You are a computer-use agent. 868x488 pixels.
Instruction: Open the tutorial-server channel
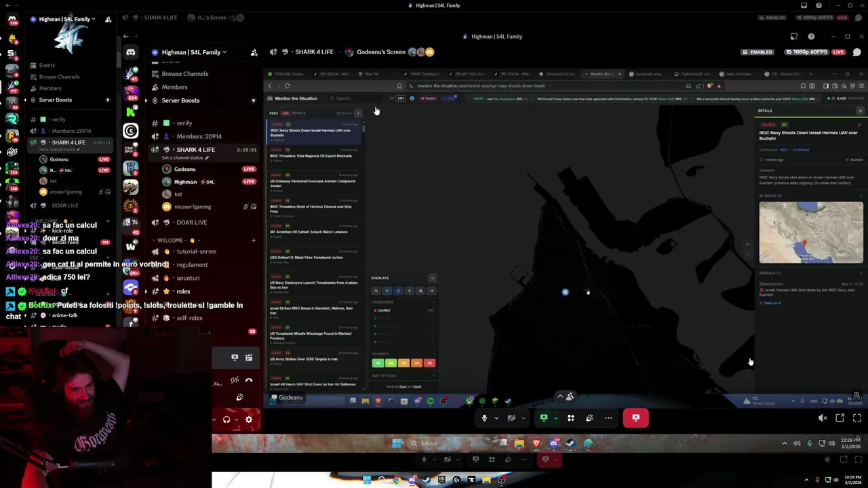197,251
